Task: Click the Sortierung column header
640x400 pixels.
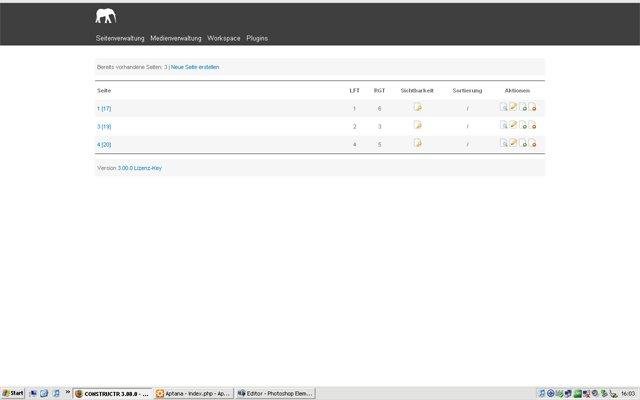Action: 467,91
